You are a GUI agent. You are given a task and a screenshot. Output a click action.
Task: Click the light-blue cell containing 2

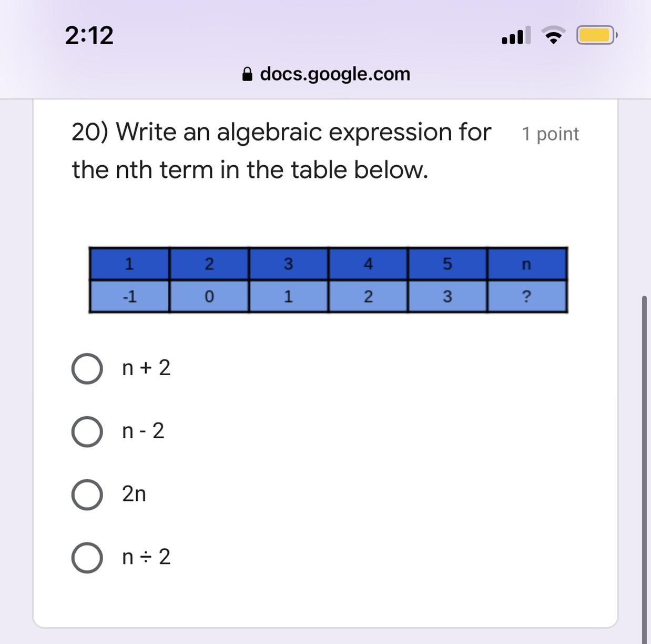[x=368, y=297]
